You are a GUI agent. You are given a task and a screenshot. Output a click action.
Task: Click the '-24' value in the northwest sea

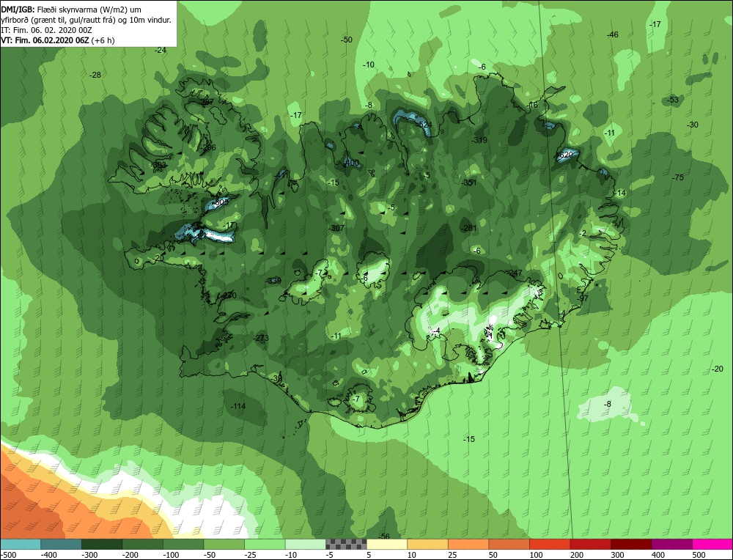pyautogui.click(x=161, y=51)
